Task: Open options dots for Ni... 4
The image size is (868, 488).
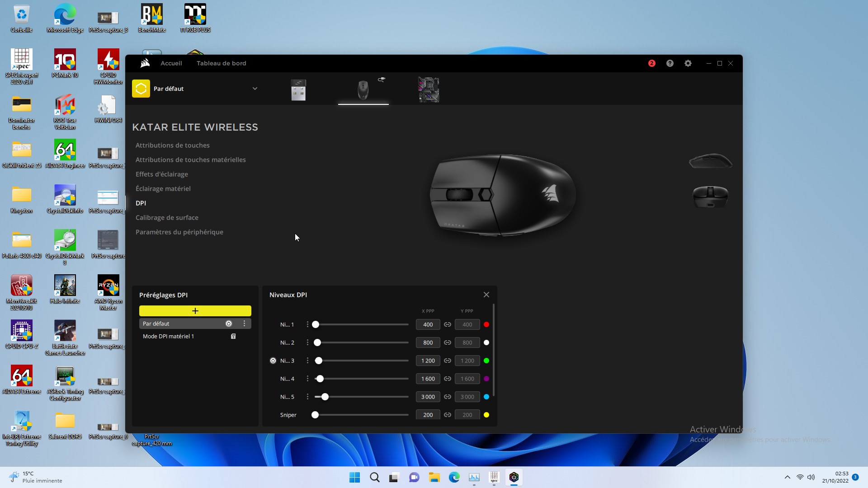Action: [x=307, y=379]
